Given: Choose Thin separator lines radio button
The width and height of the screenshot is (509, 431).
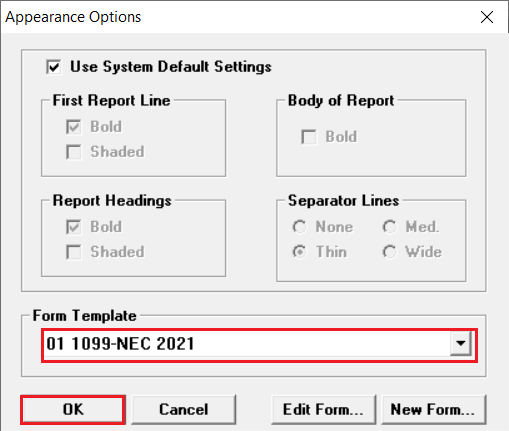Looking at the screenshot, I should tap(299, 252).
